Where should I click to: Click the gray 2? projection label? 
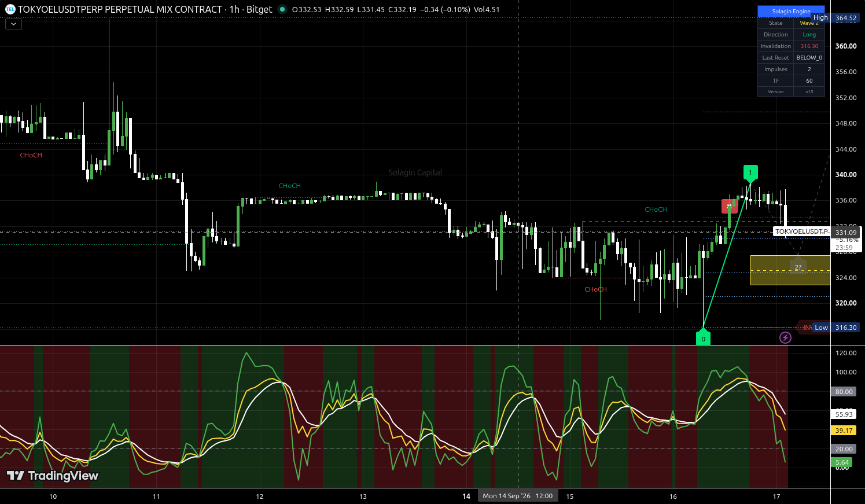tap(798, 267)
